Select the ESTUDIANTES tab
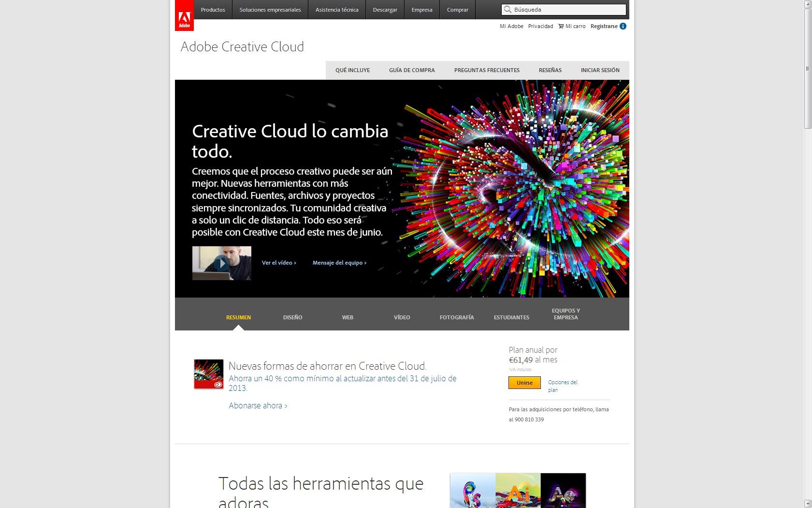 coord(511,317)
